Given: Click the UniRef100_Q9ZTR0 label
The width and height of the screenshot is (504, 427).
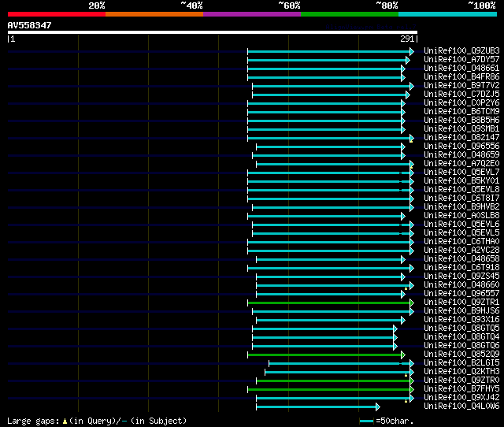Looking at the screenshot, I should coord(461,381).
